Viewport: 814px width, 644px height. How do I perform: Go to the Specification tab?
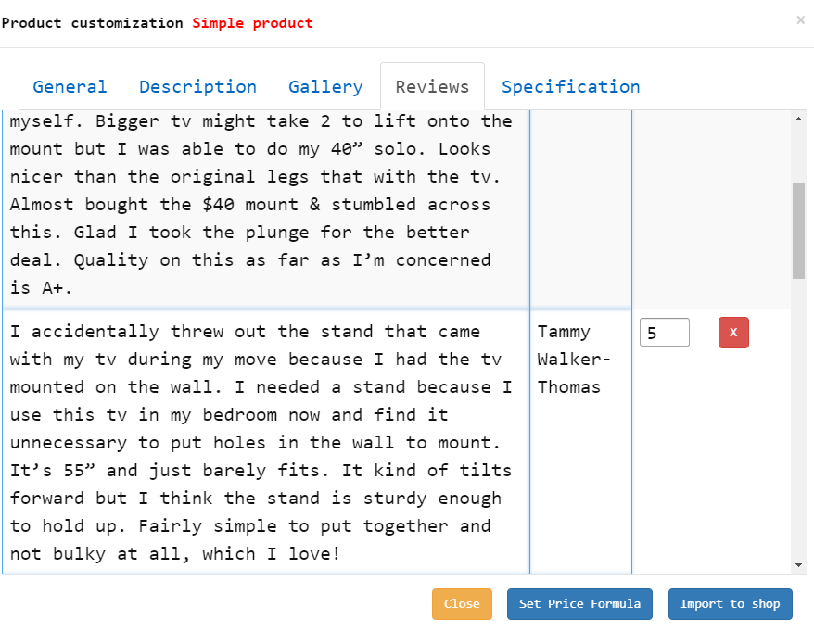click(570, 87)
